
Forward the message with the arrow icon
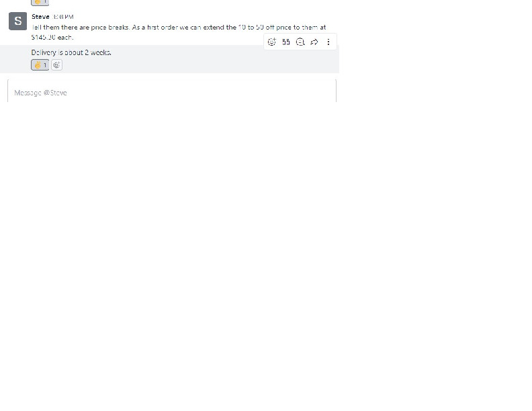[314, 42]
